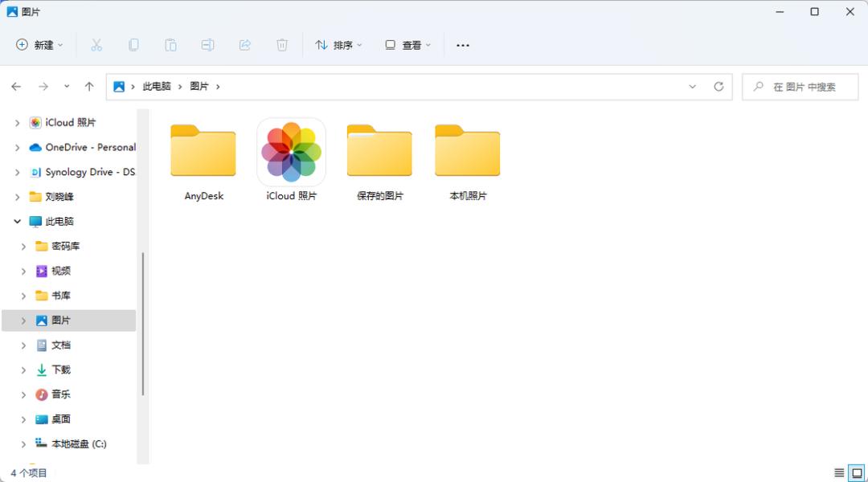Click the Paste clipboard icon
This screenshot has height=482, width=868.
coord(170,45)
